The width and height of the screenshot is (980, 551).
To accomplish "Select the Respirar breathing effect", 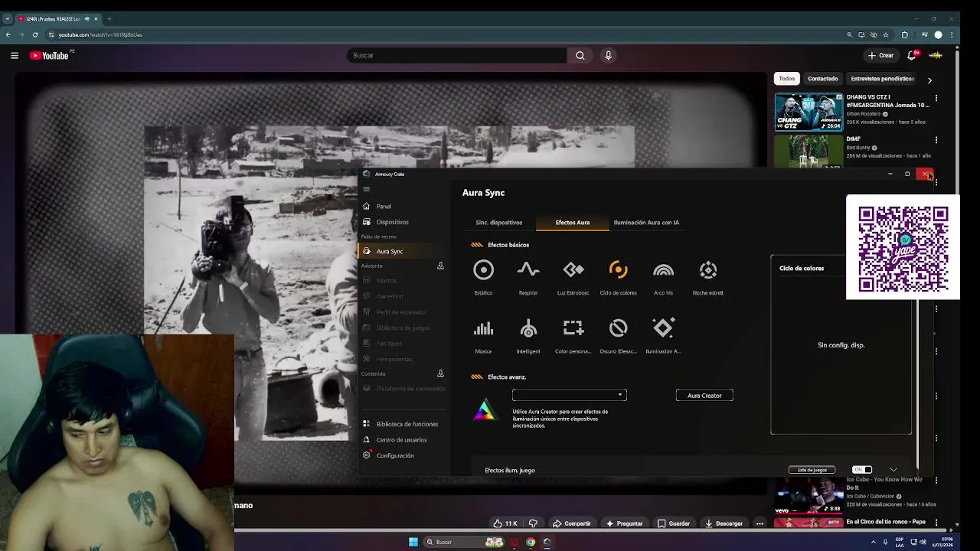I will tap(528, 277).
